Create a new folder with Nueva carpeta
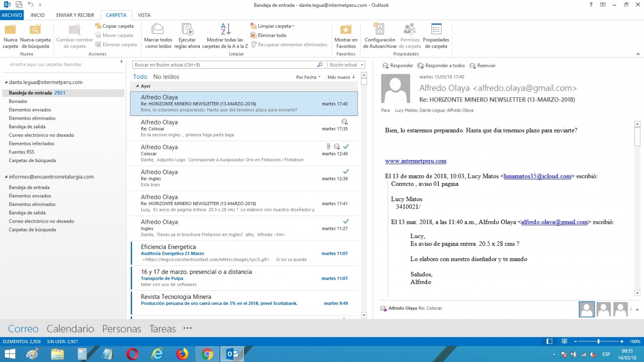This screenshot has height=362, width=644. [x=10, y=36]
